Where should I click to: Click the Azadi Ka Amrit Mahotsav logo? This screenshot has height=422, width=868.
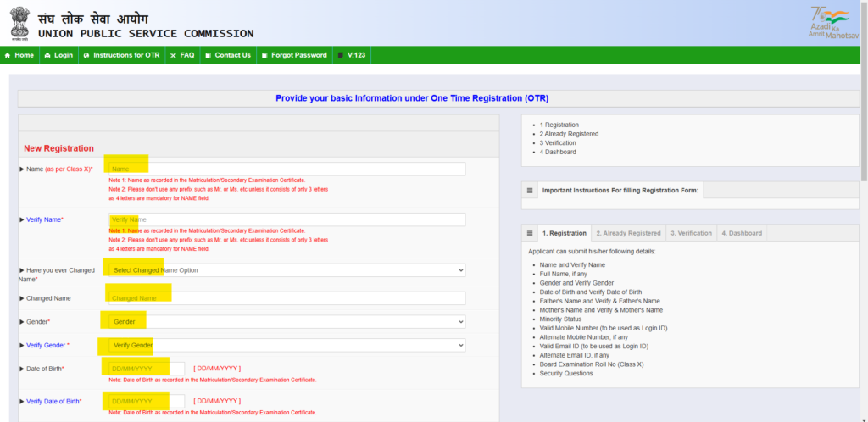click(834, 22)
